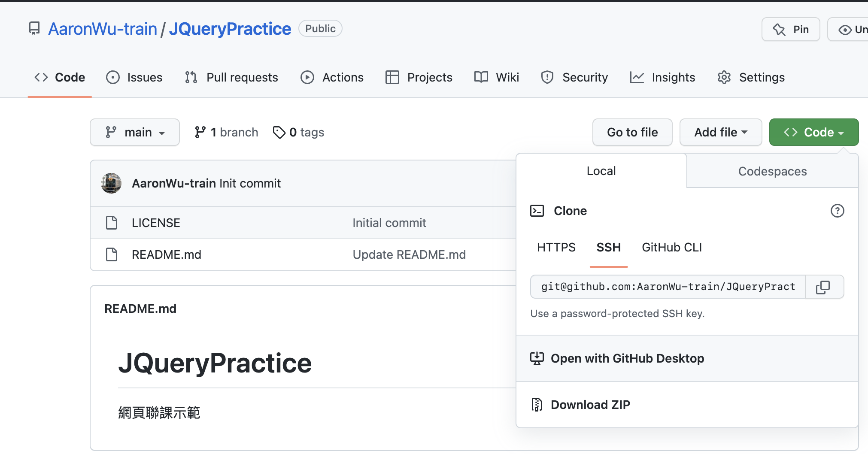Select the Local tab in clone panel

tap(601, 171)
